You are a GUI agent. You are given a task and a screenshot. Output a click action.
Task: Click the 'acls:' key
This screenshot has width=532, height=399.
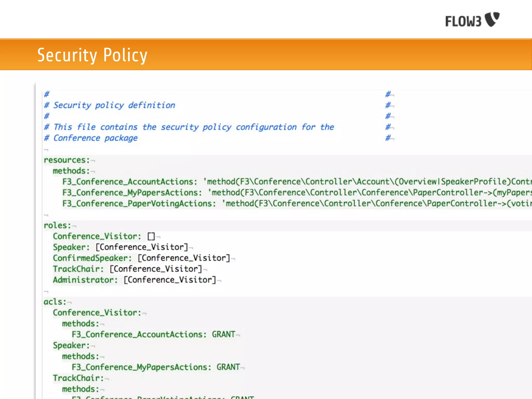[55, 302]
